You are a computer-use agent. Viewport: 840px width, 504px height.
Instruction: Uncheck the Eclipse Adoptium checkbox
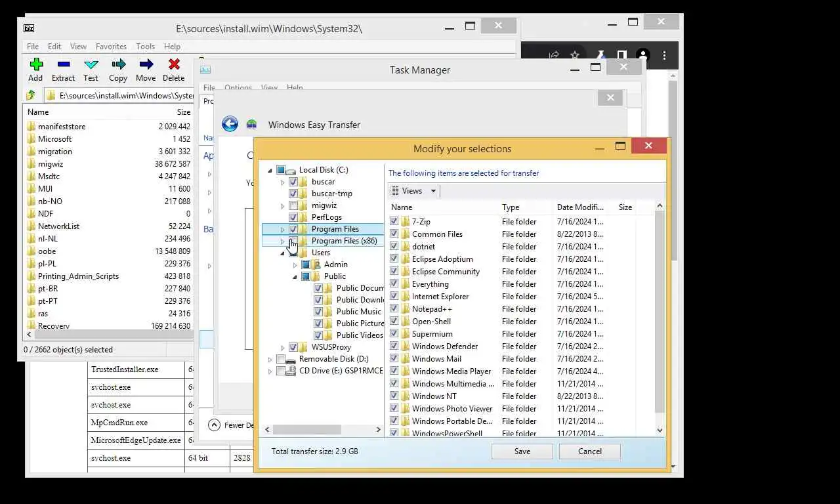(x=394, y=259)
